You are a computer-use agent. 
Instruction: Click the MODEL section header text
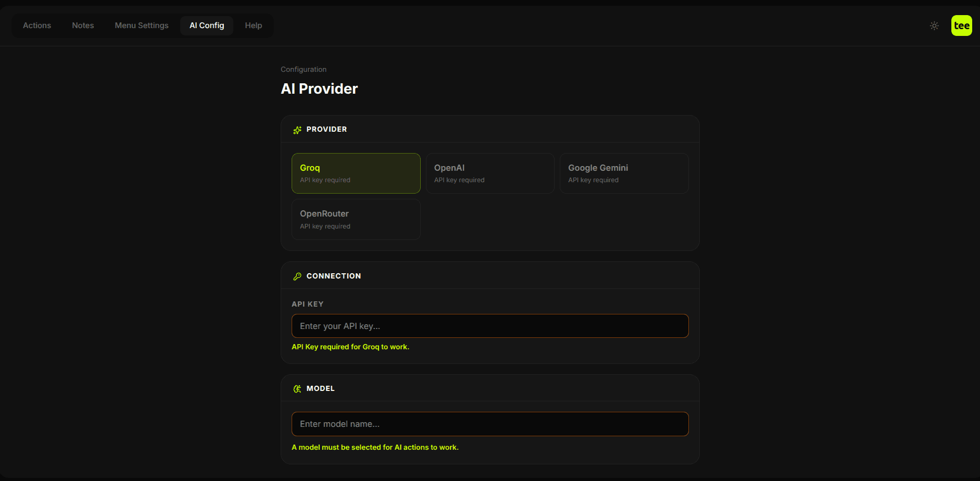tap(321, 388)
